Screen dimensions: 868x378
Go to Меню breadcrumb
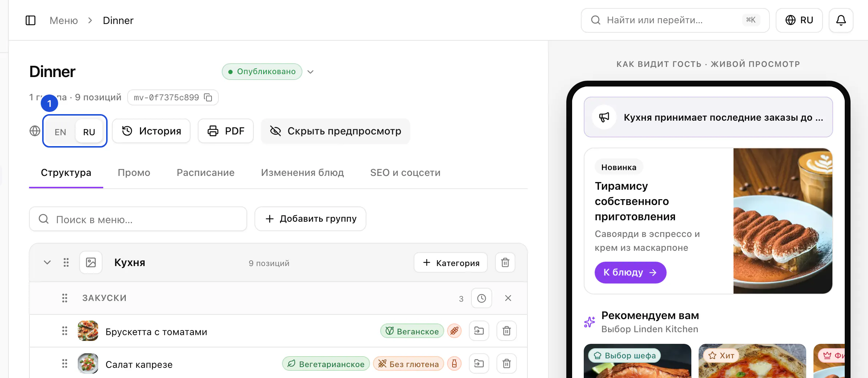pyautogui.click(x=64, y=20)
